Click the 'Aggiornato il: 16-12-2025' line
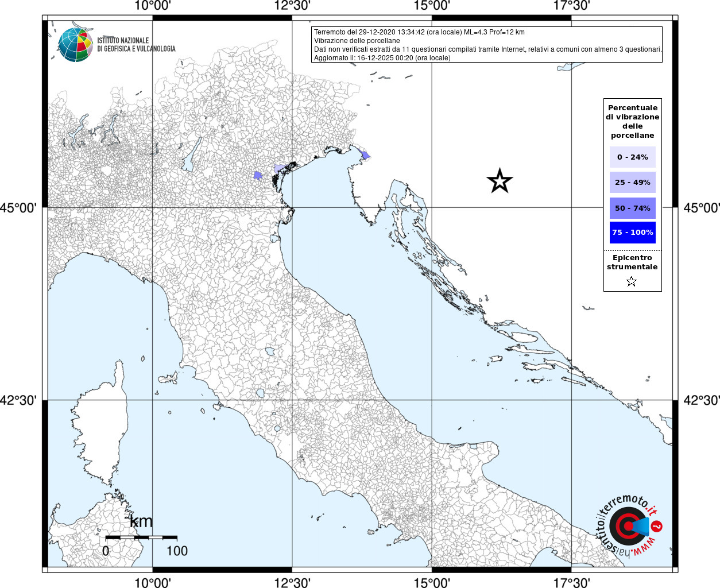 pyautogui.click(x=382, y=58)
